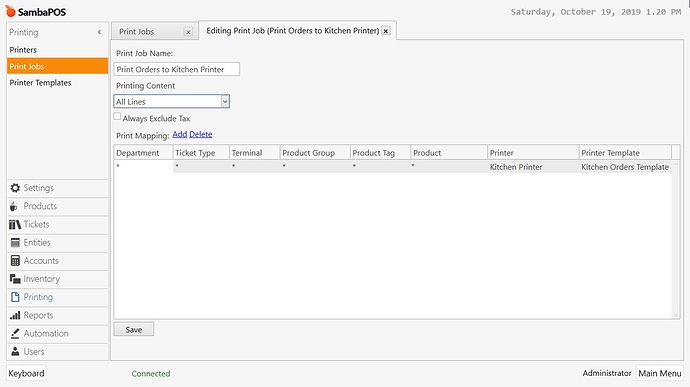Screen dimensions: 690x387
Task: Open the on-screen Keyboard
Action: pyautogui.click(x=26, y=373)
